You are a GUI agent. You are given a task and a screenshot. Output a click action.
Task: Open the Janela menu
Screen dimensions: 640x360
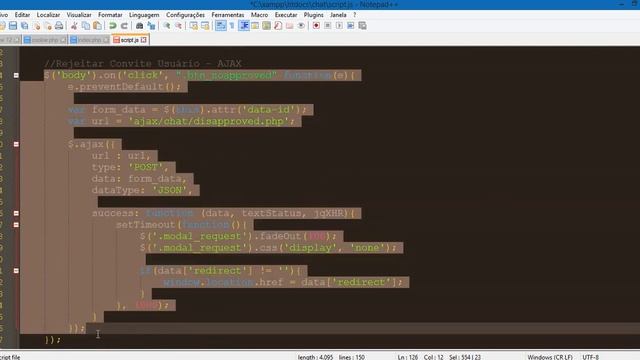click(x=338, y=15)
